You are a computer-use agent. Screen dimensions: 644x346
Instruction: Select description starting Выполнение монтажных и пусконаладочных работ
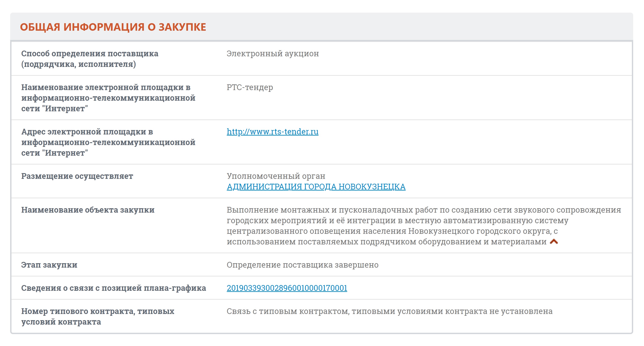pyautogui.click(x=424, y=226)
